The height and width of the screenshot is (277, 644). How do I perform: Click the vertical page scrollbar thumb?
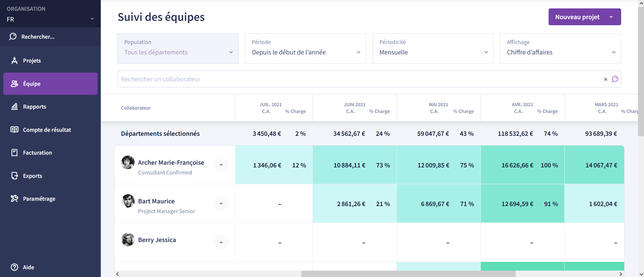click(x=641, y=71)
